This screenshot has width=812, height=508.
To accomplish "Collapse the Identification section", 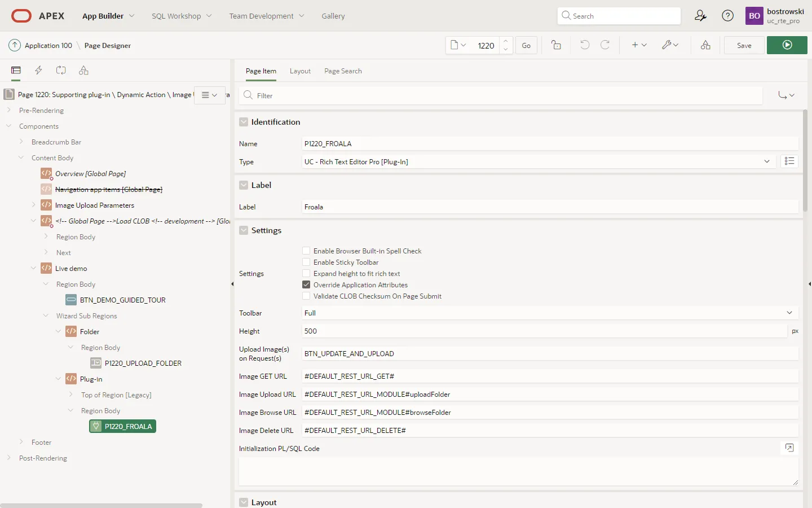I will pos(244,122).
